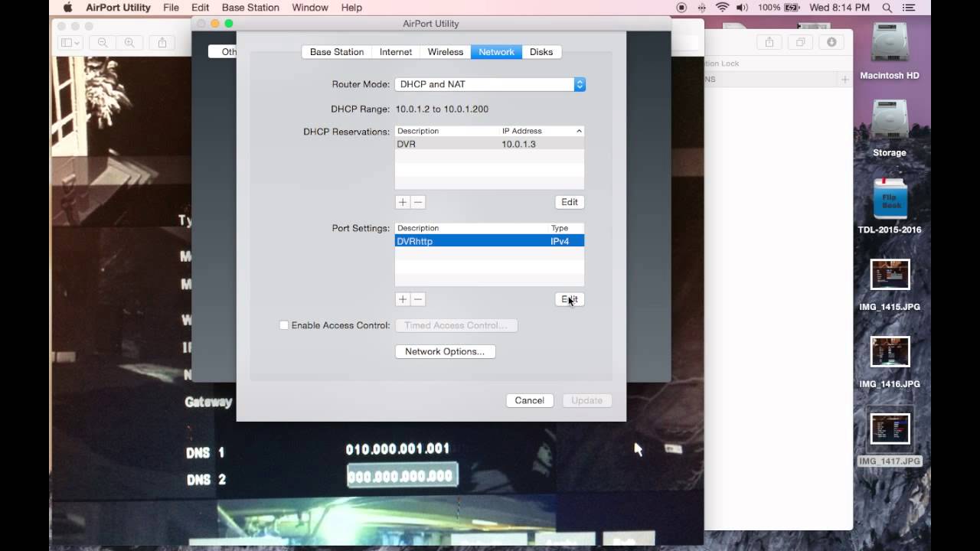The height and width of the screenshot is (551, 980).
Task: Click Cancel in the AirPort dialog
Action: [x=530, y=400]
